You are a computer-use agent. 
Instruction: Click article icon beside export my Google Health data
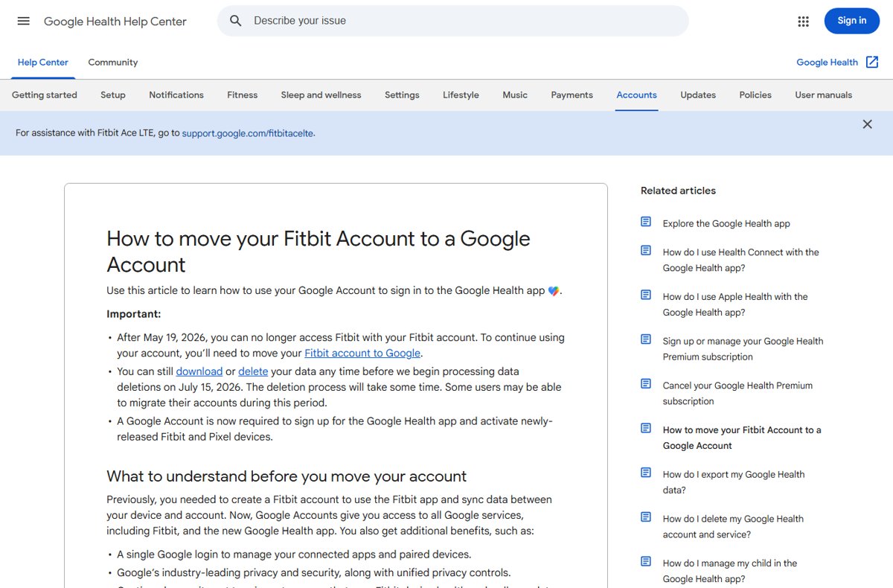[x=646, y=473]
